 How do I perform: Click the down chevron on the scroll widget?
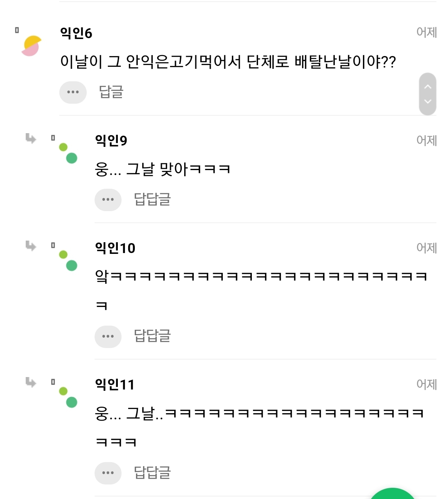(427, 101)
